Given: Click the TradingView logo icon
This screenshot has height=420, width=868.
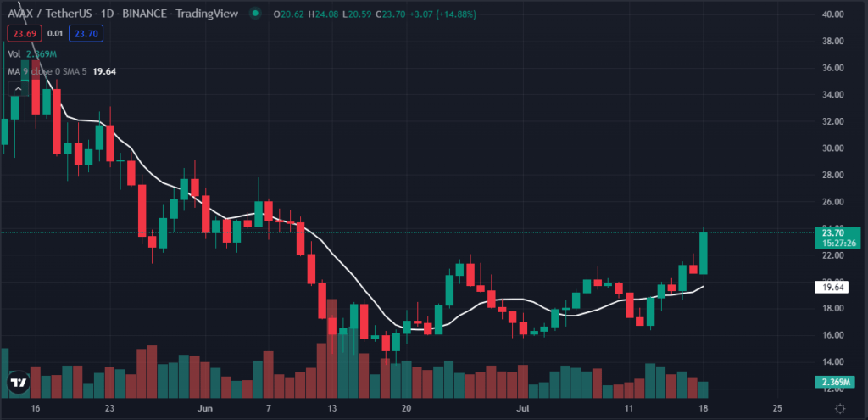Looking at the screenshot, I should [x=16, y=384].
